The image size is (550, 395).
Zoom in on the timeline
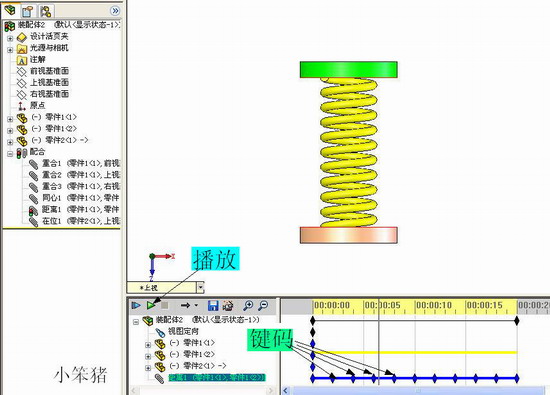[x=248, y=306]
